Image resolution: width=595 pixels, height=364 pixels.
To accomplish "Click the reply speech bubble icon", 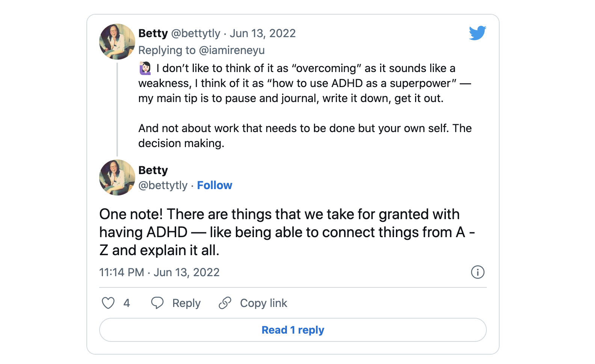I will click(157, 303).
